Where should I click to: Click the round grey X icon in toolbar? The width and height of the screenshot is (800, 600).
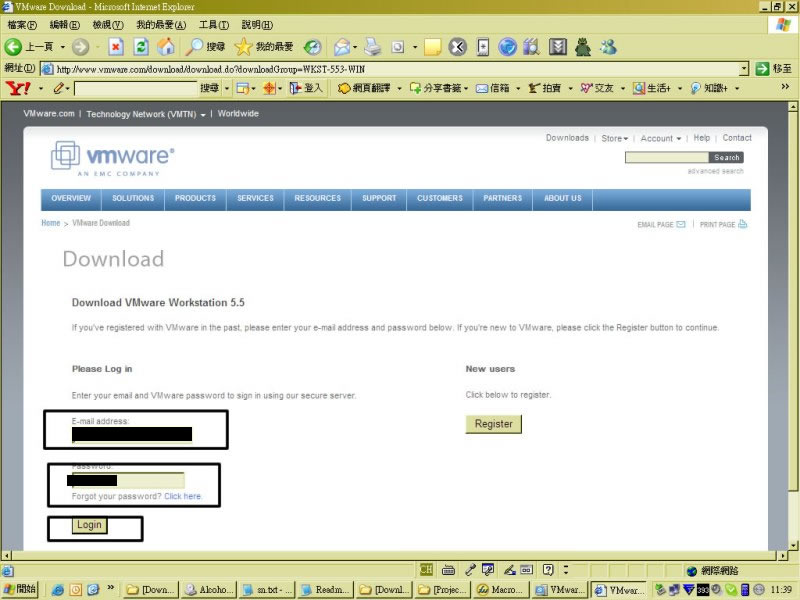tap(458, 47)
